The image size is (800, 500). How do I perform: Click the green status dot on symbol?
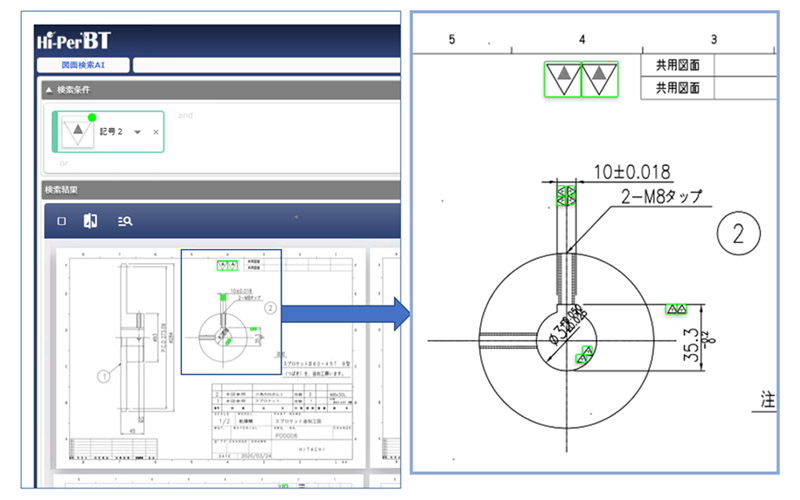pos(92,118)
